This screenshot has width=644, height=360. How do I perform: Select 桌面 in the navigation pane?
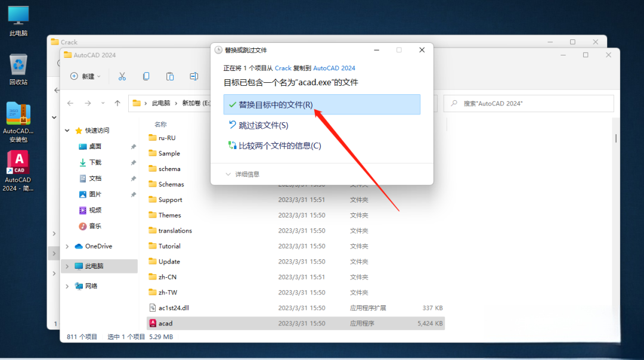tap(95, 147)
